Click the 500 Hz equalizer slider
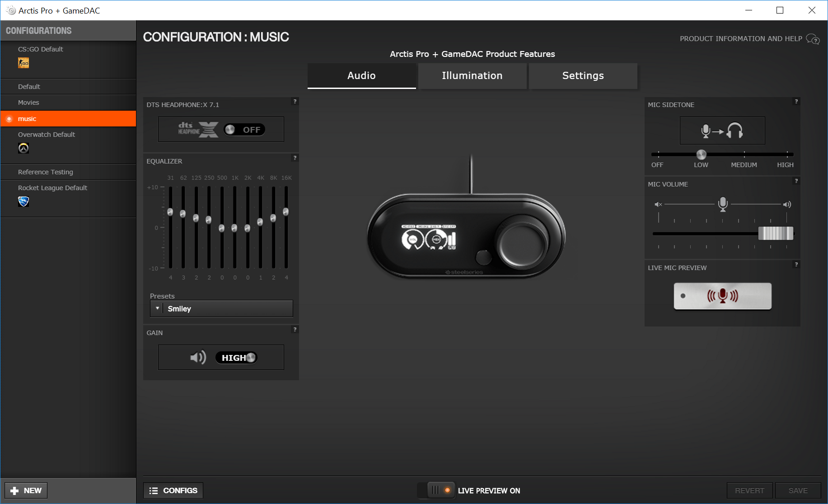Image resolution: width=828 pixels, height=504 pixels. point(222,228)
